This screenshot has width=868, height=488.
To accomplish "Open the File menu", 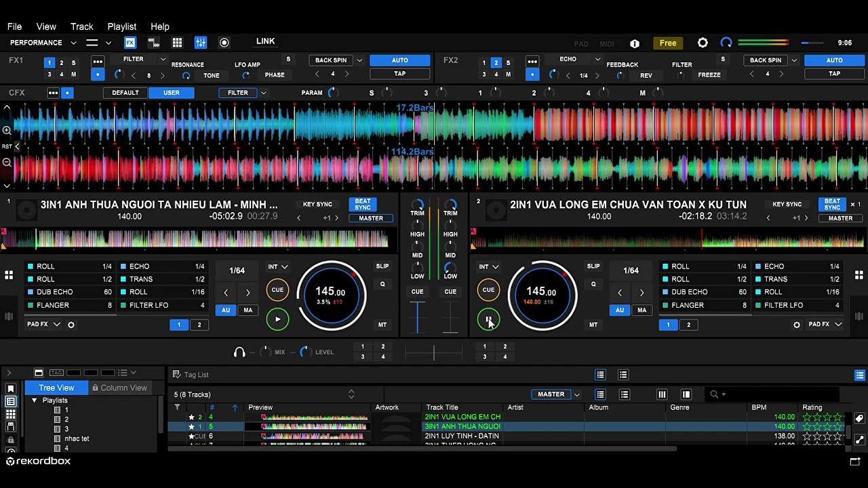I will tap(14, 26).
